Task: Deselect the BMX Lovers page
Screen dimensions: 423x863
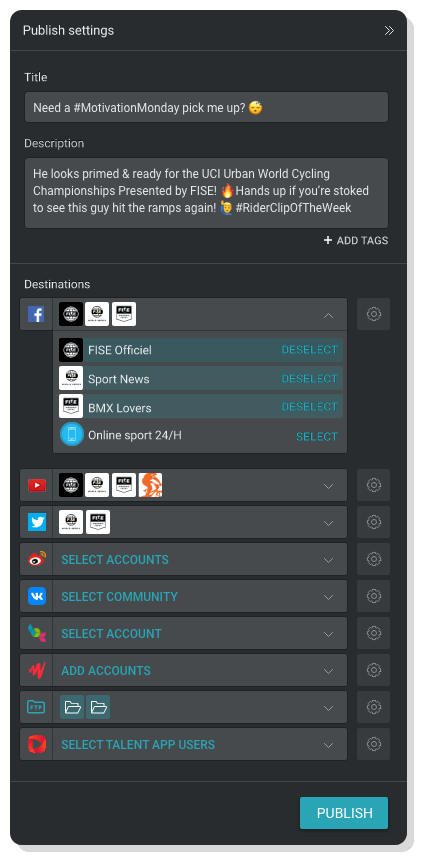Action: click(309, 407)
